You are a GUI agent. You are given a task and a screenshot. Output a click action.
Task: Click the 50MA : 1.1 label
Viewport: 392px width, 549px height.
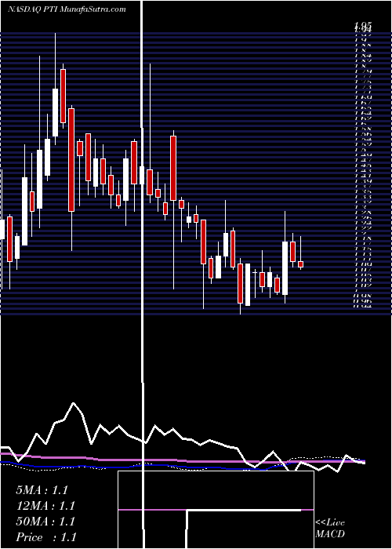click(x=45, y=522)
